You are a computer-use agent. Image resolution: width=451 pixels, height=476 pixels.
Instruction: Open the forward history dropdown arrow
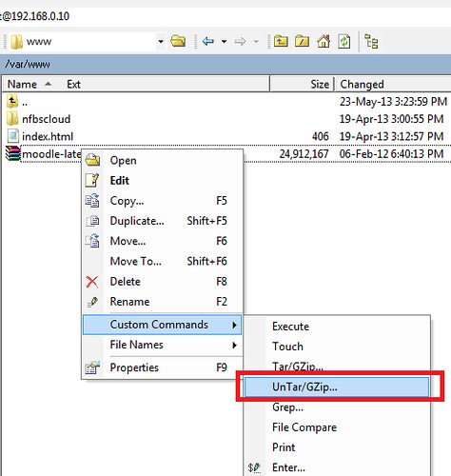(x=256, y=42)
